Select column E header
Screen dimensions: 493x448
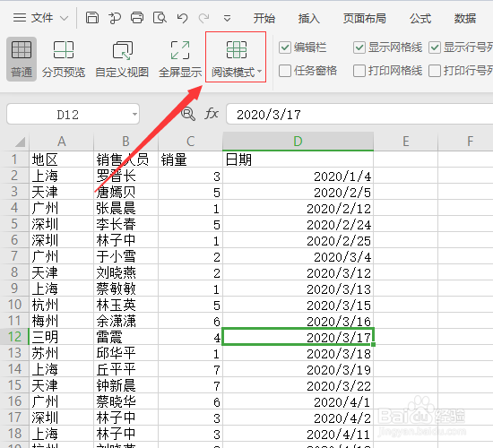[x=405, y=142]
